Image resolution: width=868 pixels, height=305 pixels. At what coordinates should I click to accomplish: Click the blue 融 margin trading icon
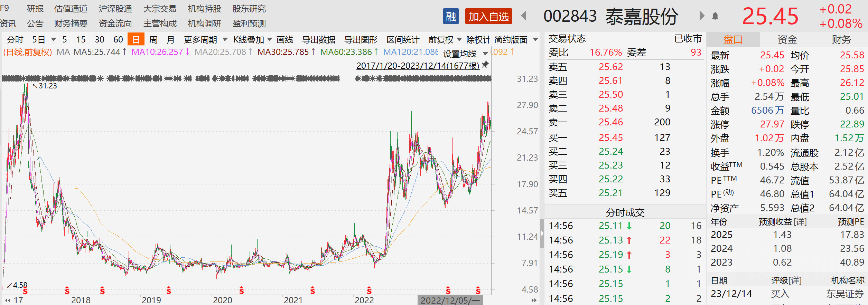[451, 16]
